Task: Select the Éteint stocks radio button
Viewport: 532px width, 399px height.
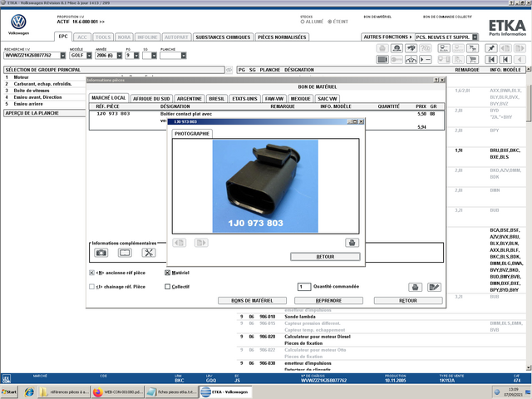Action: [x=329, y=22]
